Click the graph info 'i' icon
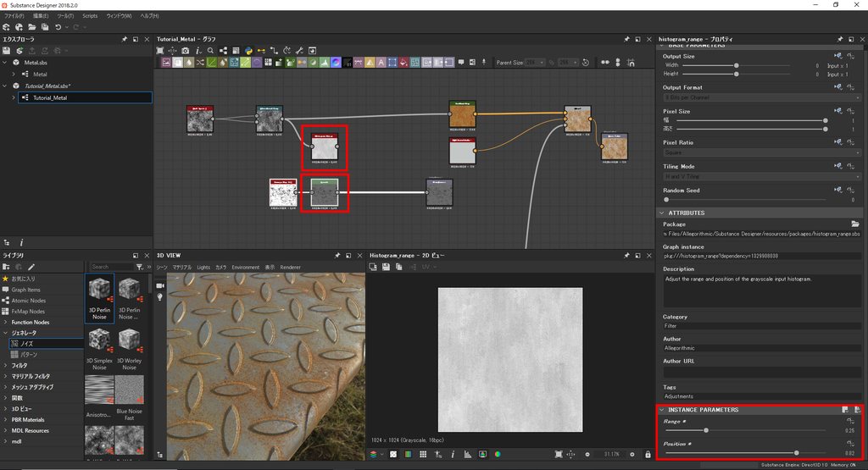 click(x=198, y=51)
